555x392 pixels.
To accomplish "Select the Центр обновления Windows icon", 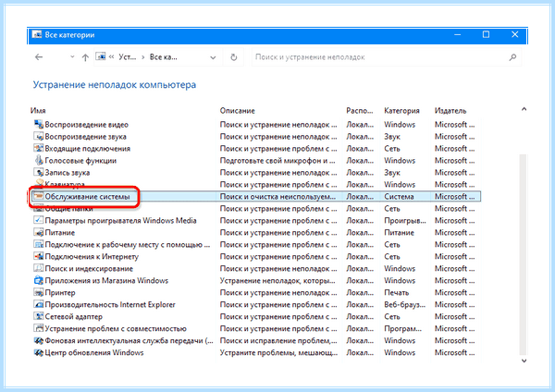I will [x=38, y=352].
